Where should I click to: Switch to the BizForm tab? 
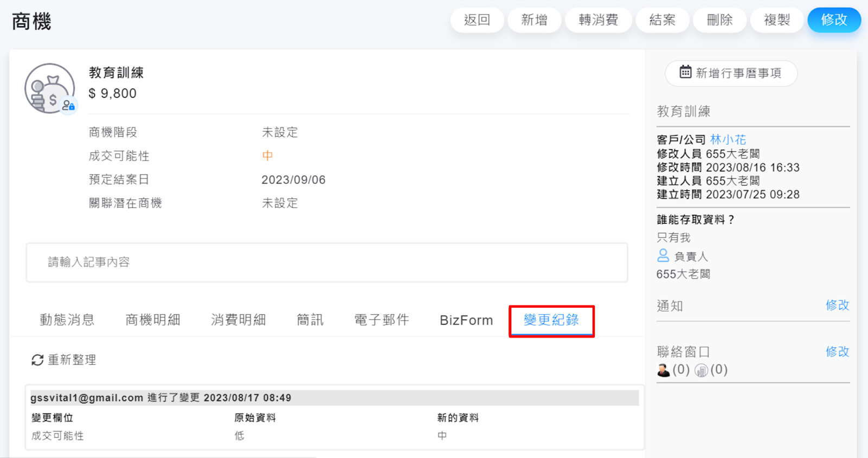(x=466, y=320)
